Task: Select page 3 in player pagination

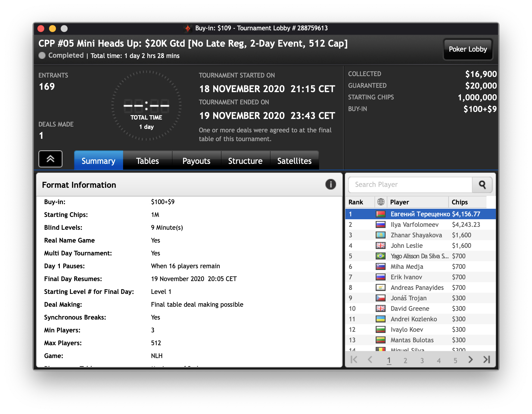Action: click(422, 361)
